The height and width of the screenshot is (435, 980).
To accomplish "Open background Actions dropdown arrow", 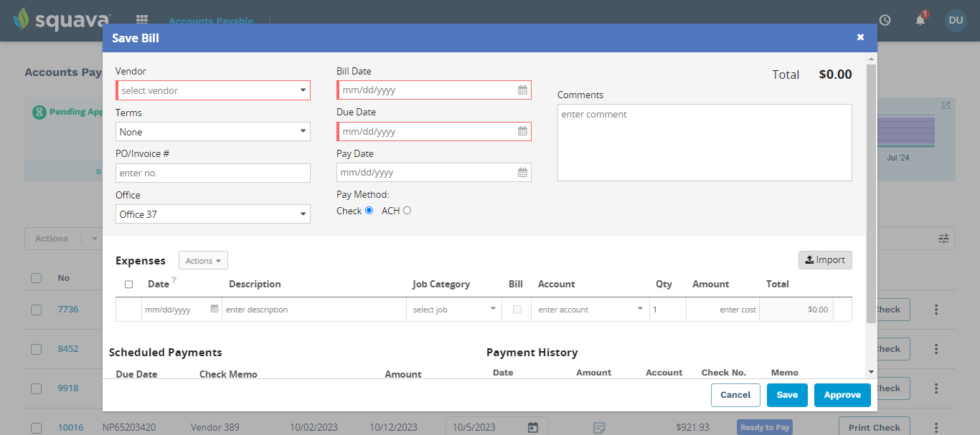I will [94, 239].
